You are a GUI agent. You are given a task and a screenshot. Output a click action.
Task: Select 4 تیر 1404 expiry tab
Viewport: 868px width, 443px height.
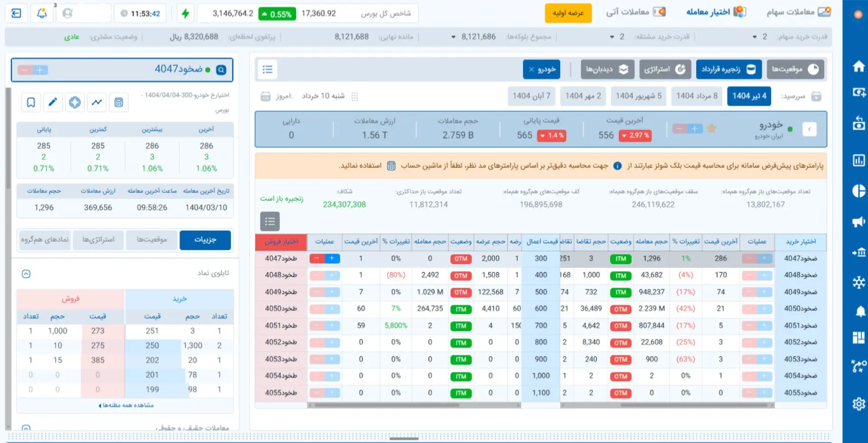(749, 96)
